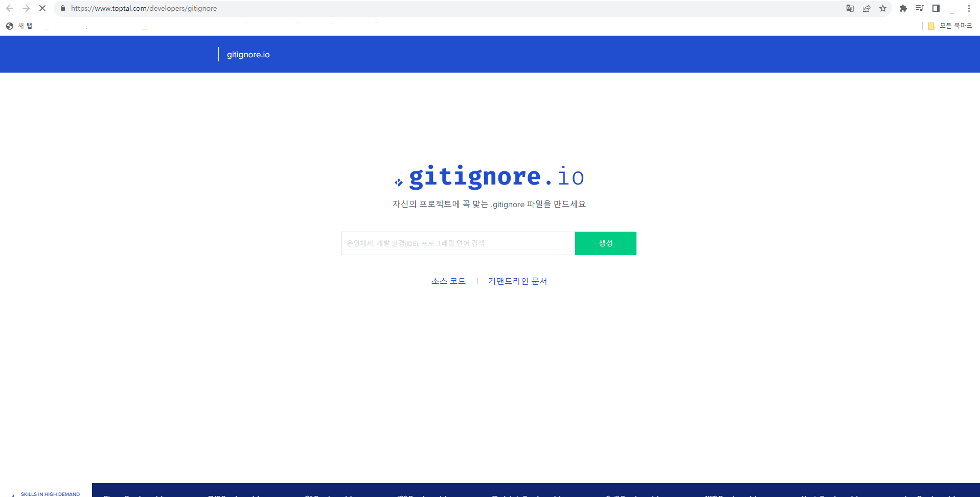Focus the toptal.com gitignore URL in the address bar
980x497 pixels.
[144, 8]
